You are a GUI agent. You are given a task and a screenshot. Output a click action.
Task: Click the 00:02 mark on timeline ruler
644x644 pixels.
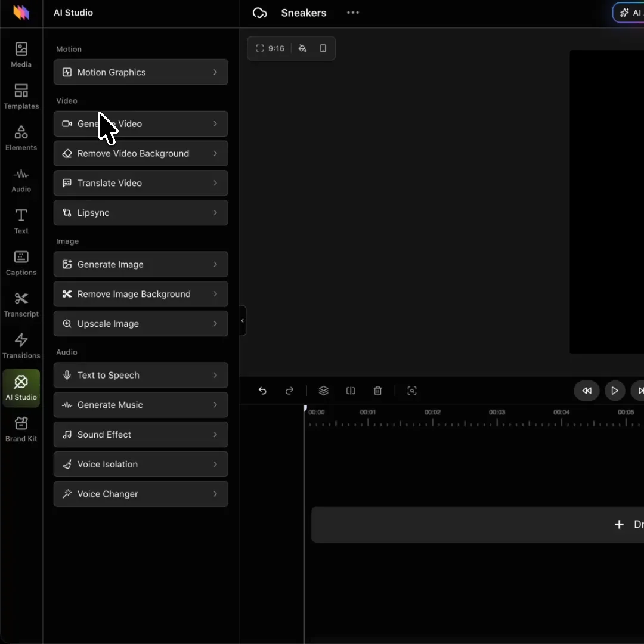click(432, 412)
